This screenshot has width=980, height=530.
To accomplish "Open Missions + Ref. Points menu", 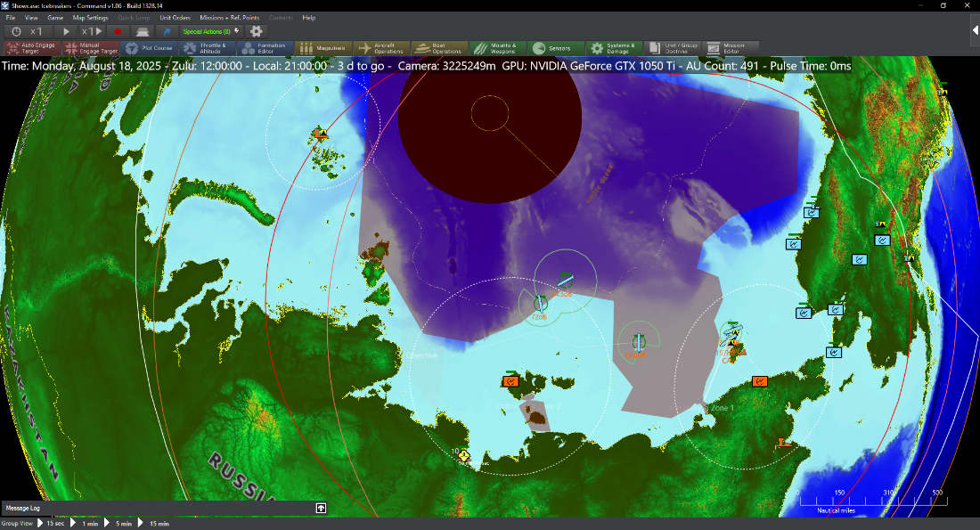I will pyautogui.click(x=229, y=18).
